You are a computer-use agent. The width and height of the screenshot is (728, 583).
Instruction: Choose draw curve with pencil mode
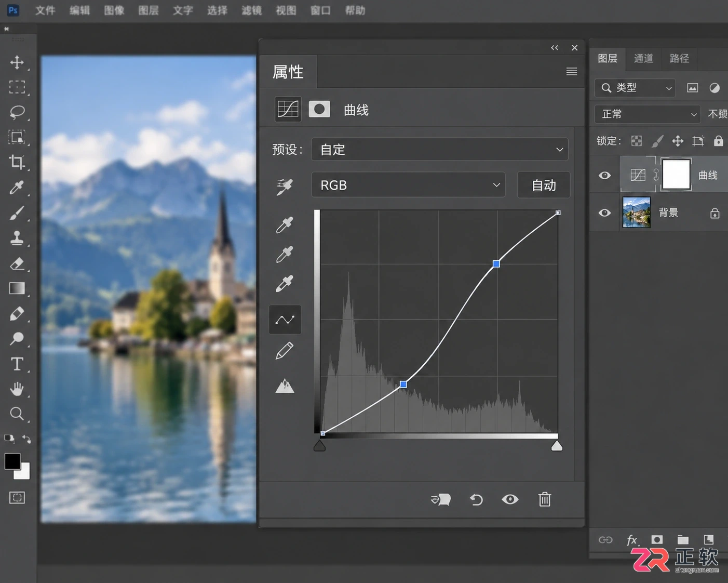[285, 351]
